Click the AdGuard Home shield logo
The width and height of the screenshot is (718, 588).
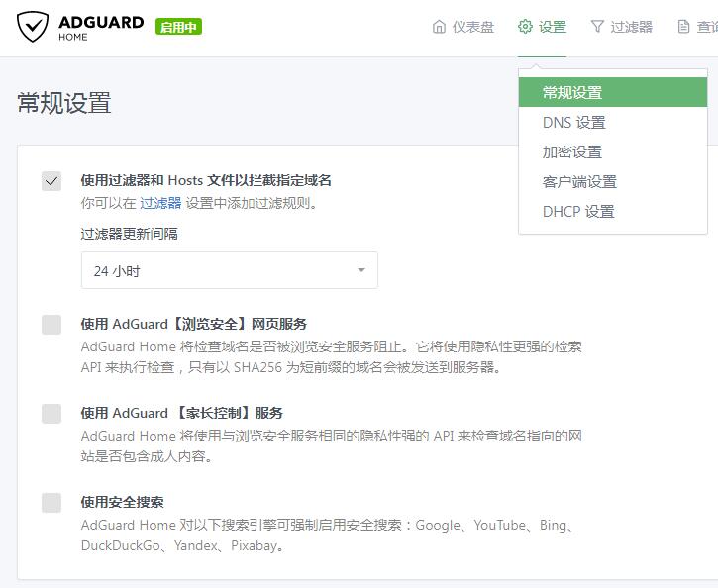33,27
